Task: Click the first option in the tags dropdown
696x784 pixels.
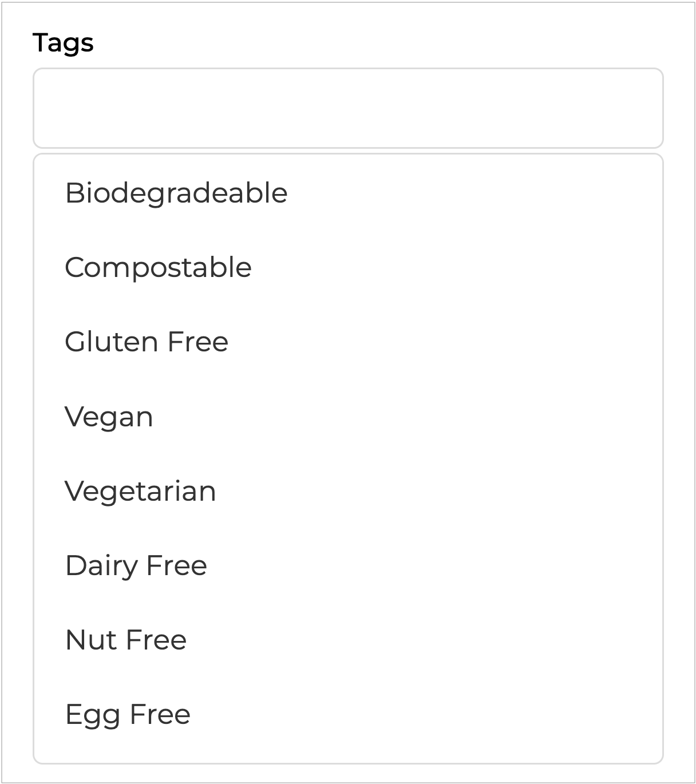Action: [176, 193]
